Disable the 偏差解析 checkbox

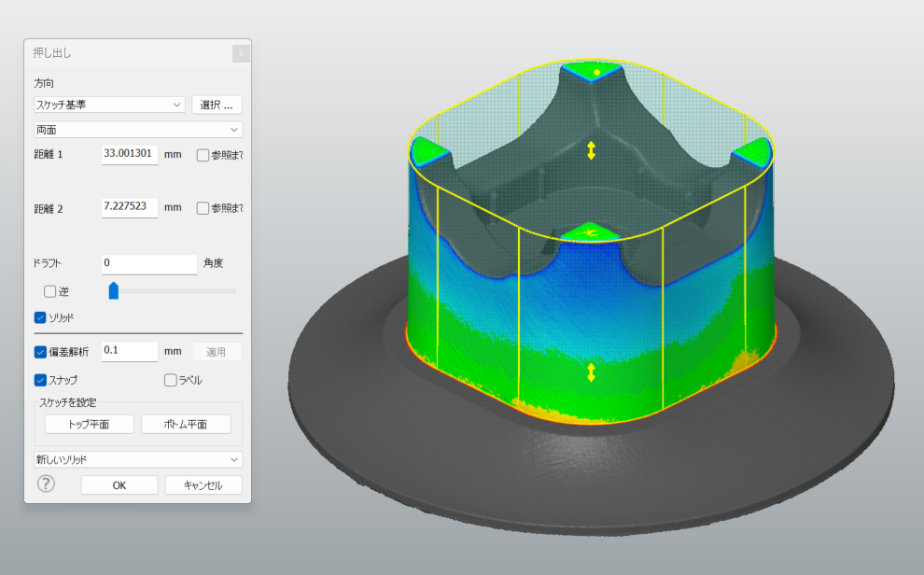pos(41,352)
